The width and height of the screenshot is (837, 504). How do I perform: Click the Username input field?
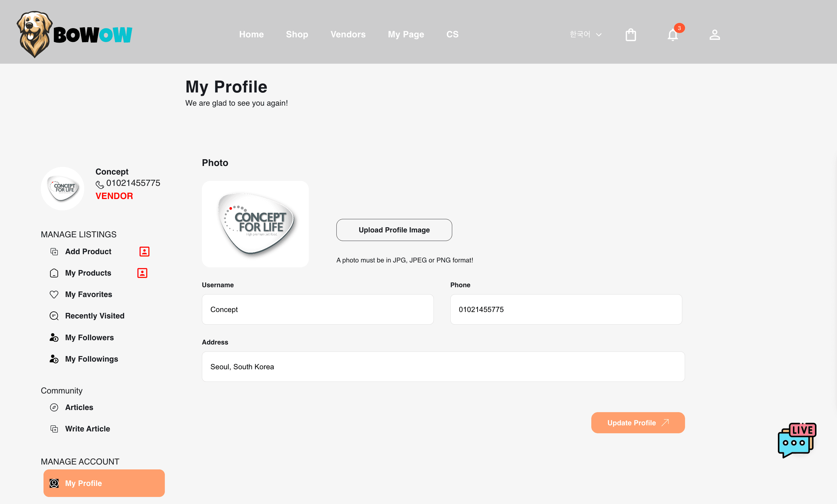pos(318,309)
